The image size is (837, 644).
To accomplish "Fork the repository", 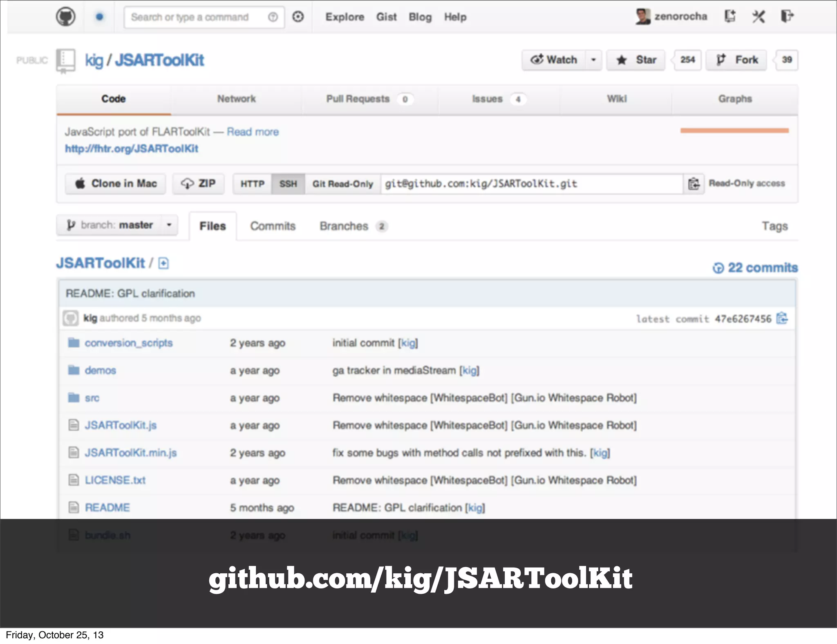I will coord(736,60).
